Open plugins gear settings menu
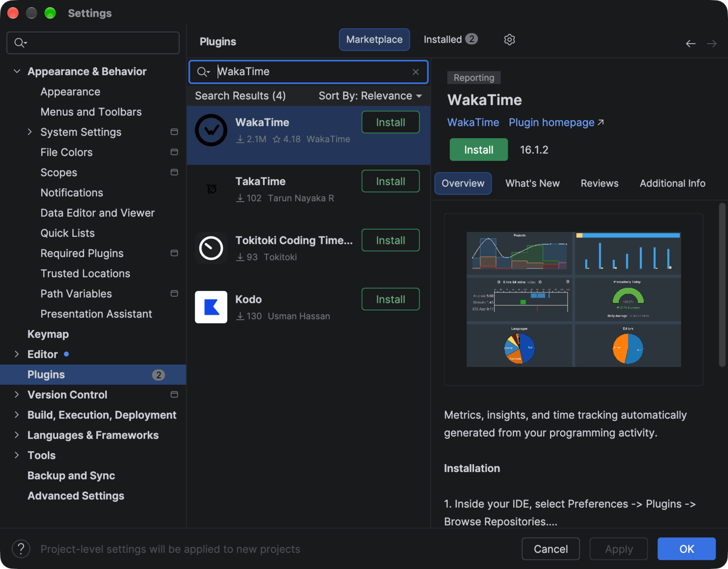The height and width of the screenshot is (569, 728). pyautogui.click(x=510, y=40)
